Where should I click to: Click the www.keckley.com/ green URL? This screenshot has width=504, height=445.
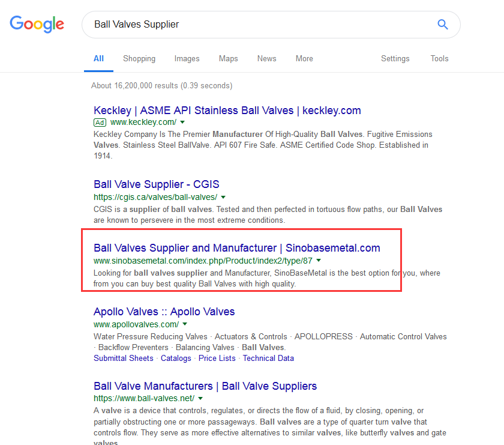(x=143, y=123)
